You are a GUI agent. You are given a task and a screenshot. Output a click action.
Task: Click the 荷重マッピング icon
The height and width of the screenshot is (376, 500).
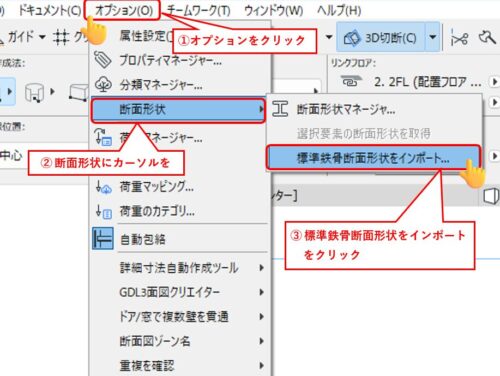pos(104,187)
